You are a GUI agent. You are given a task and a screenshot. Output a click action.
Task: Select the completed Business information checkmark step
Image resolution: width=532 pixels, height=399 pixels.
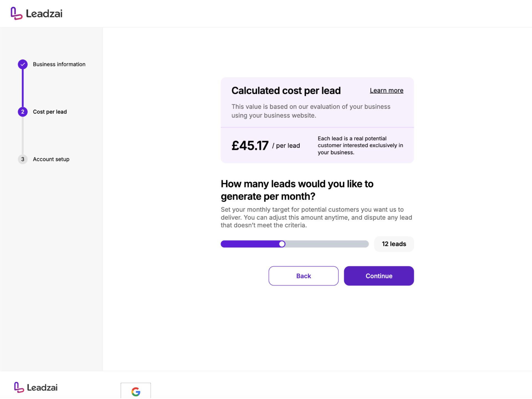tap(23, 64)
